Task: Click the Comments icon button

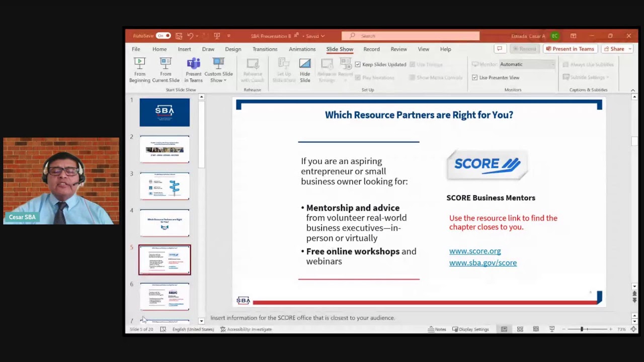Action: [499, 49]
